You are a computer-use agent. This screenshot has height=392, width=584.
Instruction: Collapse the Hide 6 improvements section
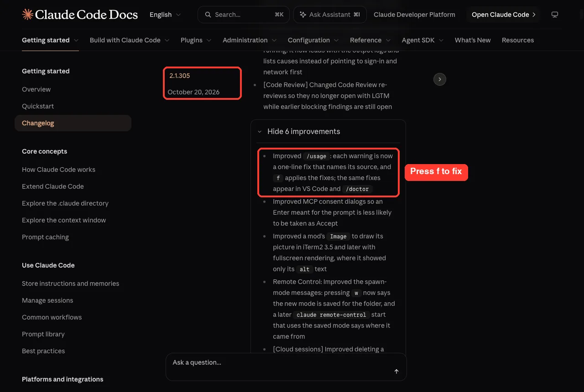pos(299,131)
